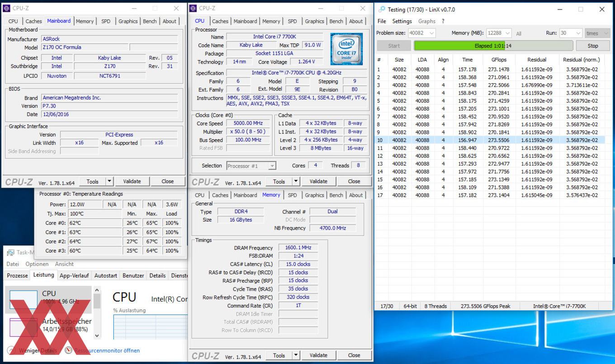Click Tools in the Memory CPU-Z window
The image size is (615, 364).
(x=279, y=355)
